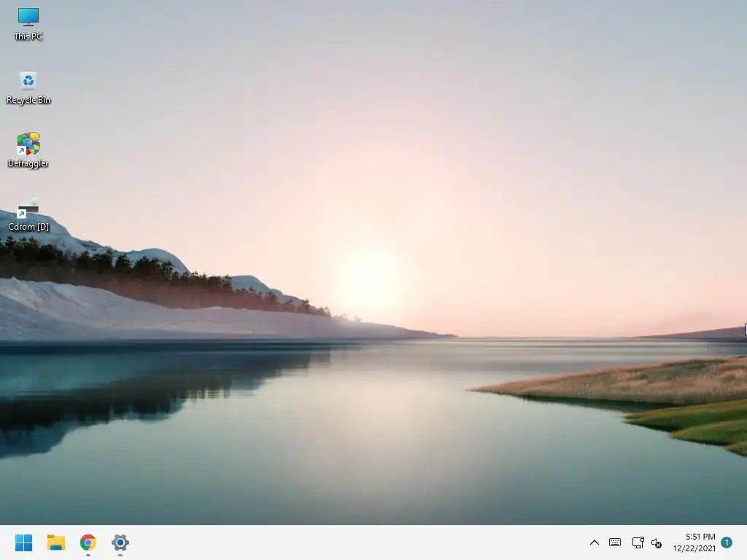Open File Explorer from the taskbar
Viewport: 747px width, 560px height.
coord(55,542)
